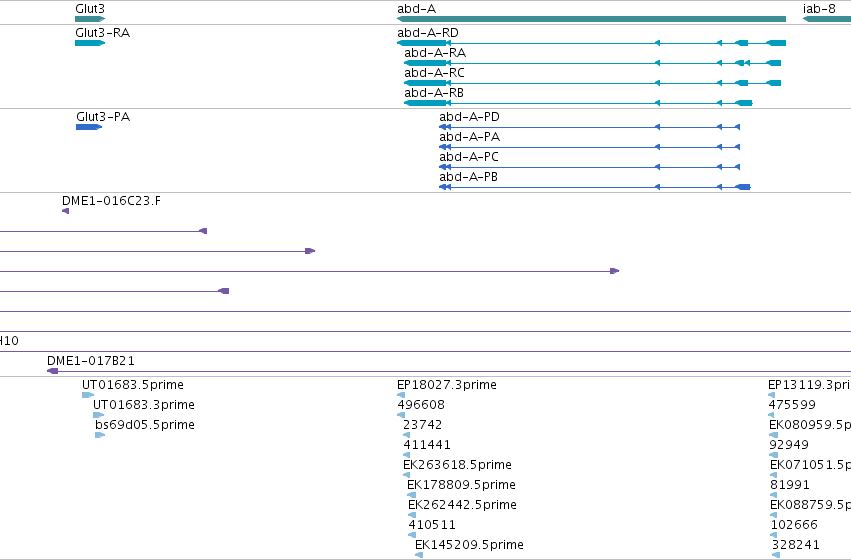Image resolution: width=851 pixels, height=560 pixels.
Task: Click the abd-A gene bar
Action: pos(592,19)
